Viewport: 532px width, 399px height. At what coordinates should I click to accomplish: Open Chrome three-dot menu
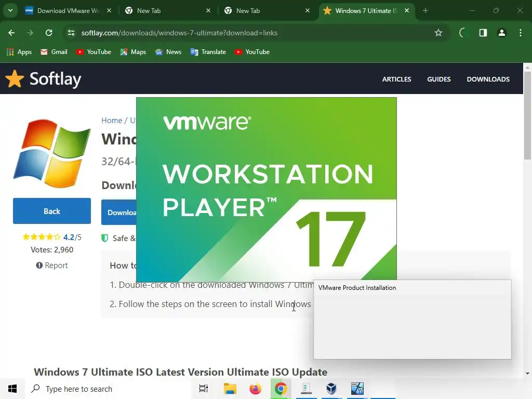tap(521, 33)
